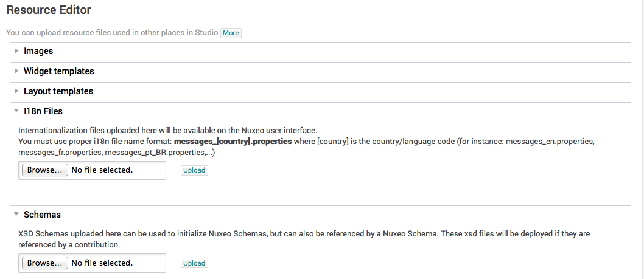644x279 pixels.
Task: Click the More button beside description
Action: [231, 33]
